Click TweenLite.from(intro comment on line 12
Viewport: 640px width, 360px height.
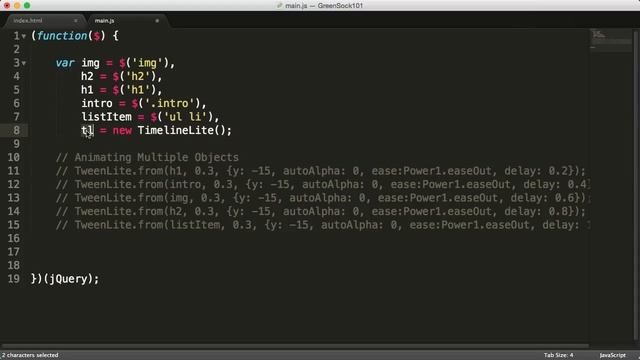[138, 184]
